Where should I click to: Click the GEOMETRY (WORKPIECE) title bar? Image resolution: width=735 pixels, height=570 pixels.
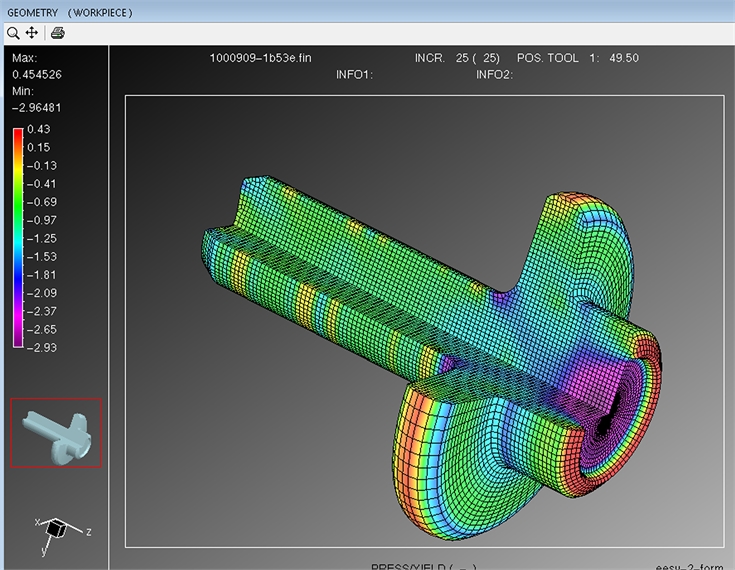tap(69, 12)
